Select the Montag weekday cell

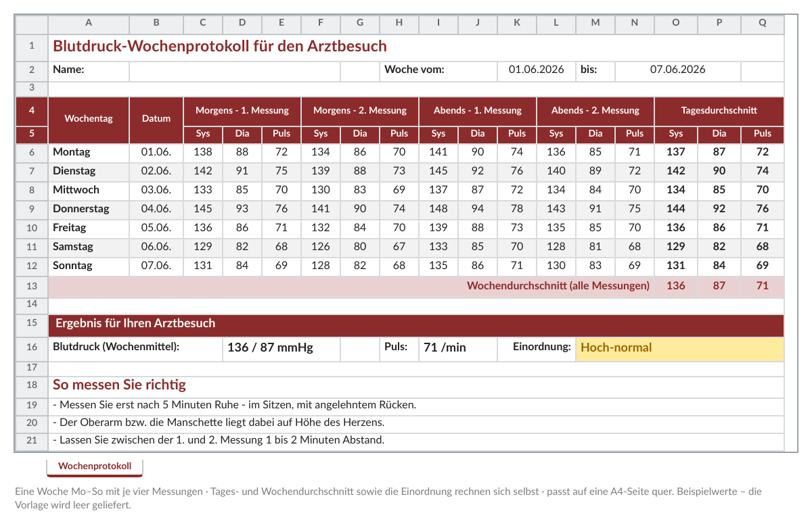click(89, 152)
